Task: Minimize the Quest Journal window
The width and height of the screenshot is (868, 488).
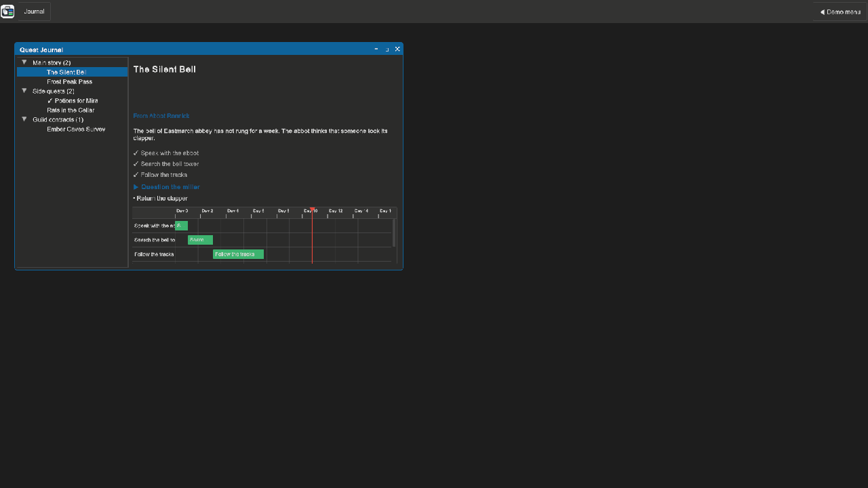Action: coord(376,49)
